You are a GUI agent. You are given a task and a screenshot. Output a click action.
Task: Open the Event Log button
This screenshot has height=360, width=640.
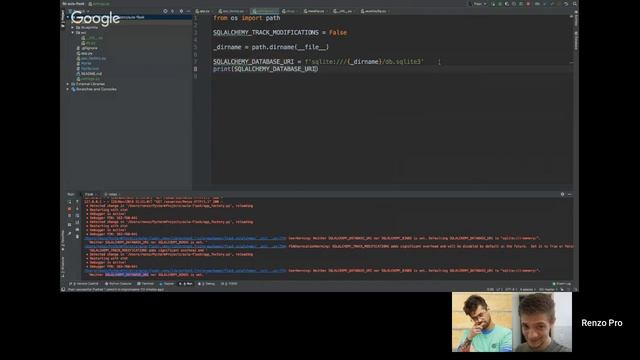pyautogui.click(x=562, y=284)
